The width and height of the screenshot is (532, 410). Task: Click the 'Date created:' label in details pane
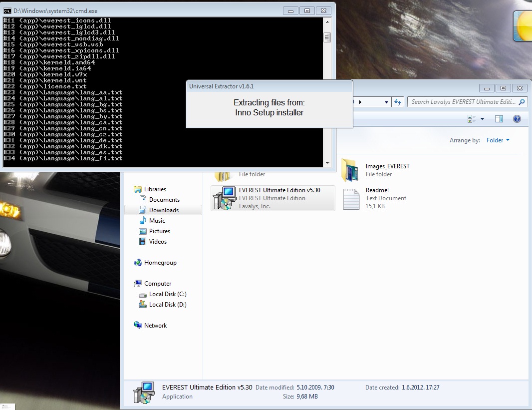382,388
